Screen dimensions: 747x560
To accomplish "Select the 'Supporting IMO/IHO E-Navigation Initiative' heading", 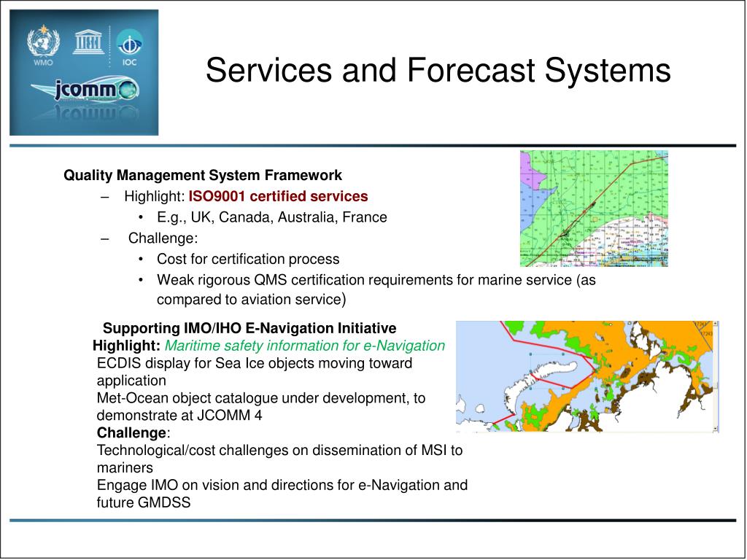I will click(x=249, y=328).
